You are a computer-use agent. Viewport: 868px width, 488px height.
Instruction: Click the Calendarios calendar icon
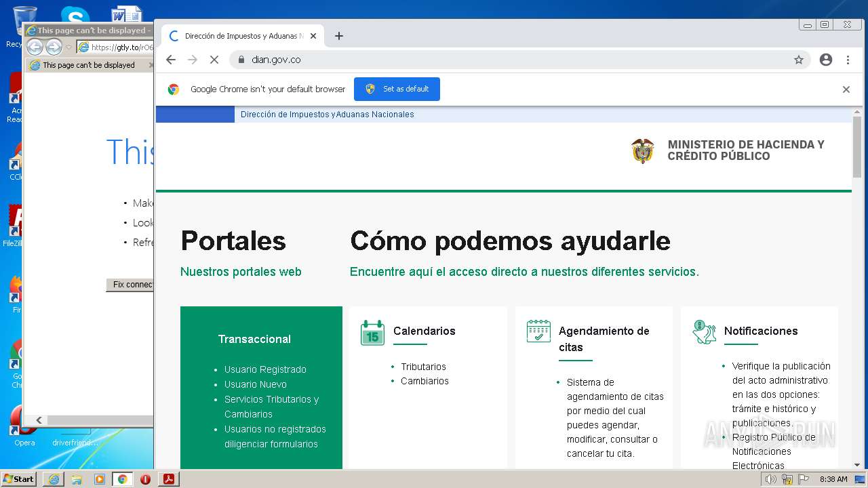pos(372,333)
